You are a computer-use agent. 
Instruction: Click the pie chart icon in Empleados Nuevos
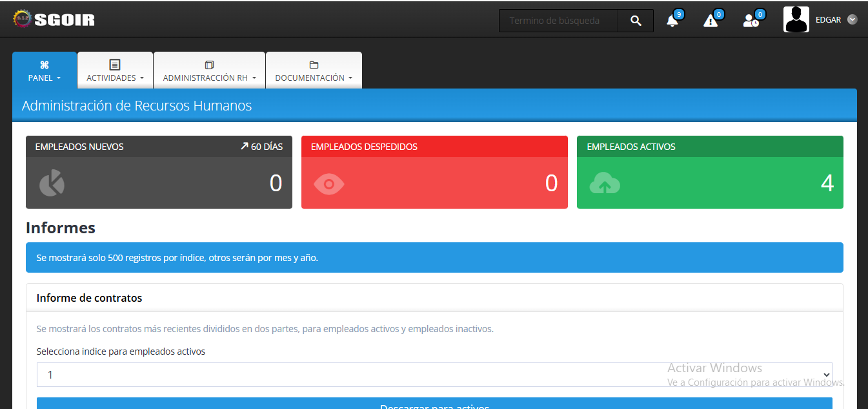(52, 184)
